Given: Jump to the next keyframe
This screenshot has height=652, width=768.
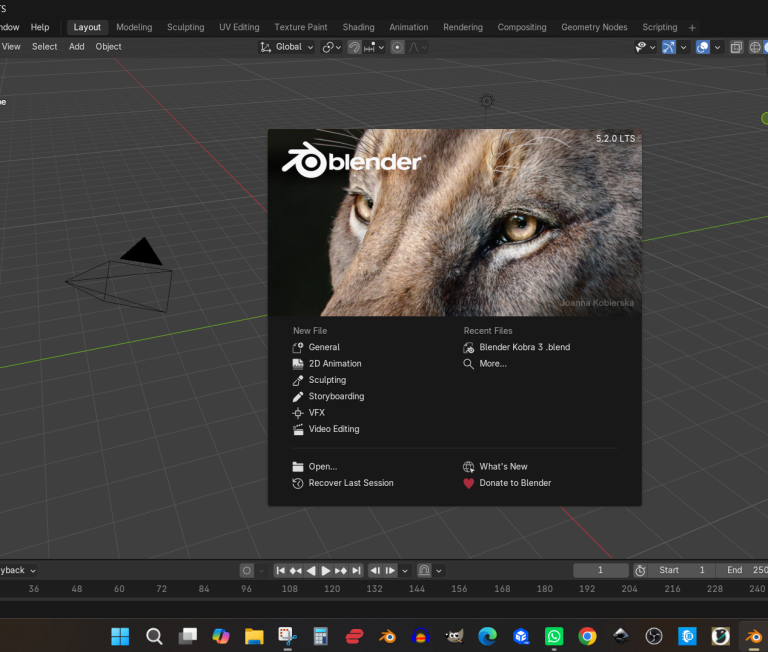Looking at the screenshot, I should (x=341, y=570).
